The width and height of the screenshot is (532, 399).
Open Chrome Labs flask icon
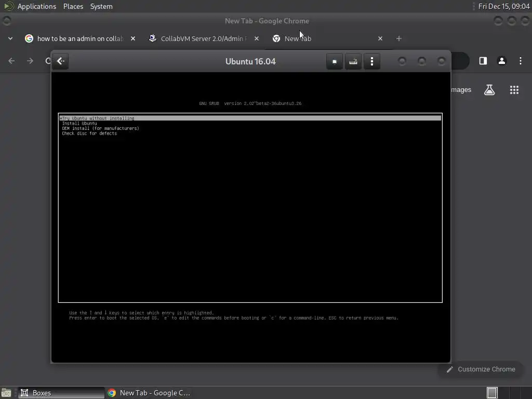pos(489,90)
